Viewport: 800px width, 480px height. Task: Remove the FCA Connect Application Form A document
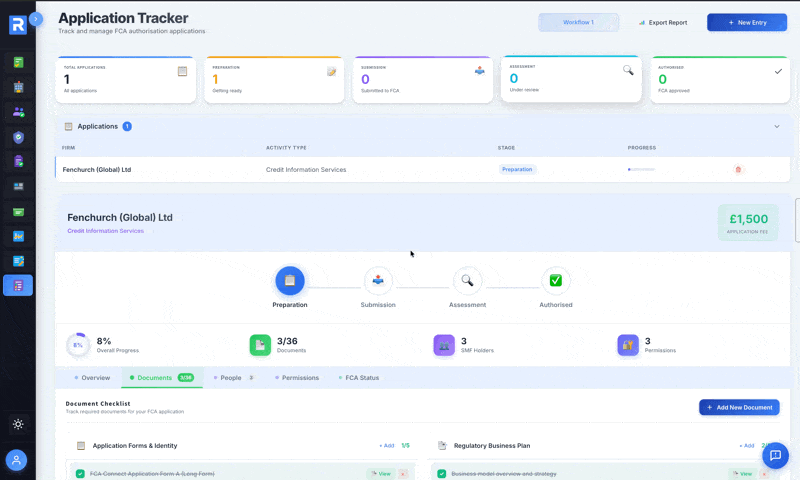pos(403,474)
